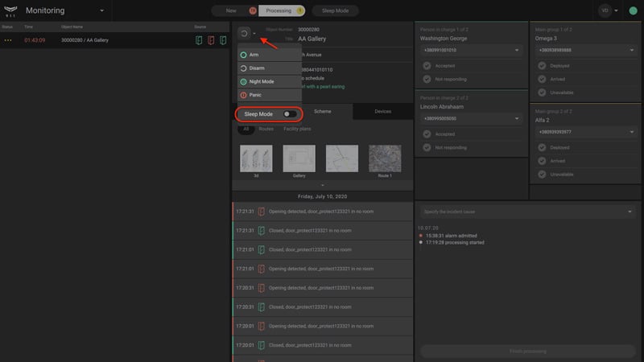Viewport: 644px width, 362px height.
Task: Click the Friday, July 10, 2020 date header
Action: coord(323,196)
